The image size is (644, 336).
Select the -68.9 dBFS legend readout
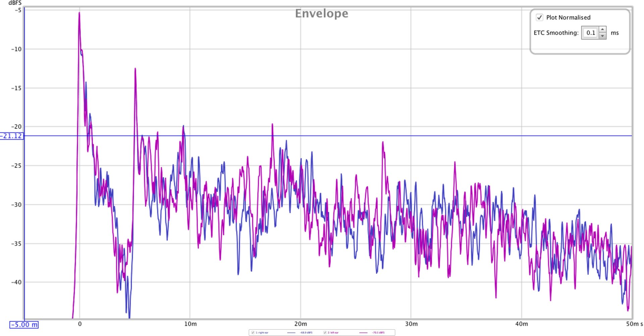[306, 333]
